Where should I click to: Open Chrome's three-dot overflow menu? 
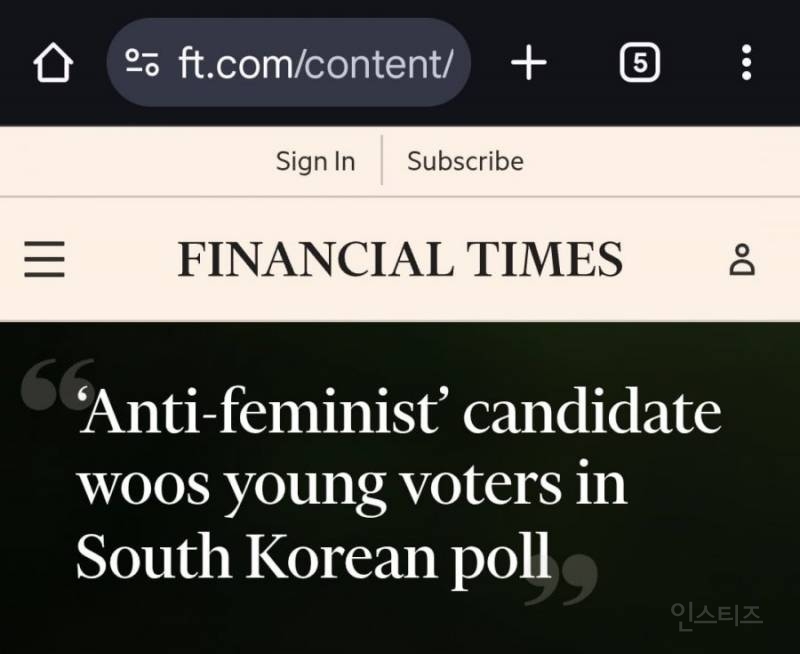[746, 62]
